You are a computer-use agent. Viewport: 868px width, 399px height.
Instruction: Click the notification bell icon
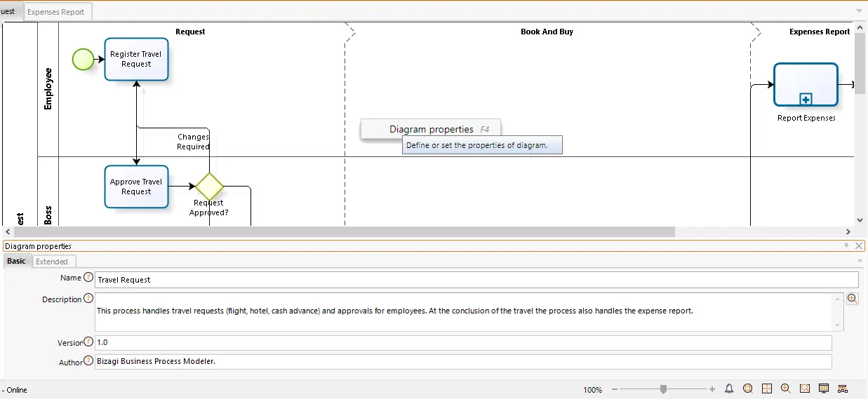click(729, 389)
